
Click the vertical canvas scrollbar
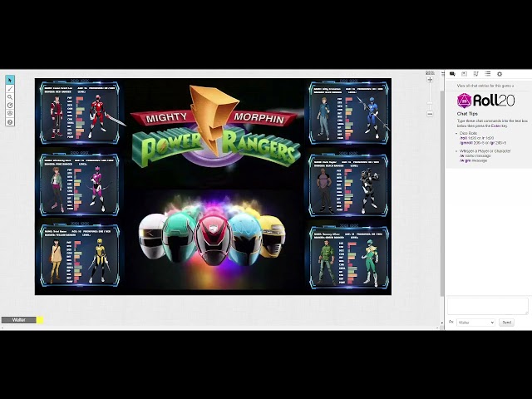(441, 194)
